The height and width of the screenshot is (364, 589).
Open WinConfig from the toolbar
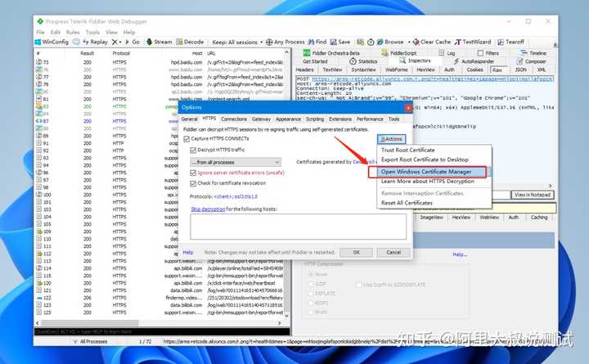52,42
